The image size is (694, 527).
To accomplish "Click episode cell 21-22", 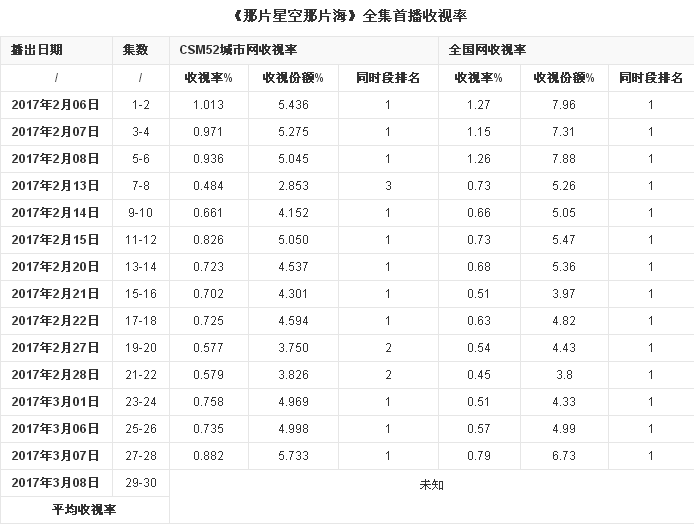I will pyautogui.click(x=141, y=375).
